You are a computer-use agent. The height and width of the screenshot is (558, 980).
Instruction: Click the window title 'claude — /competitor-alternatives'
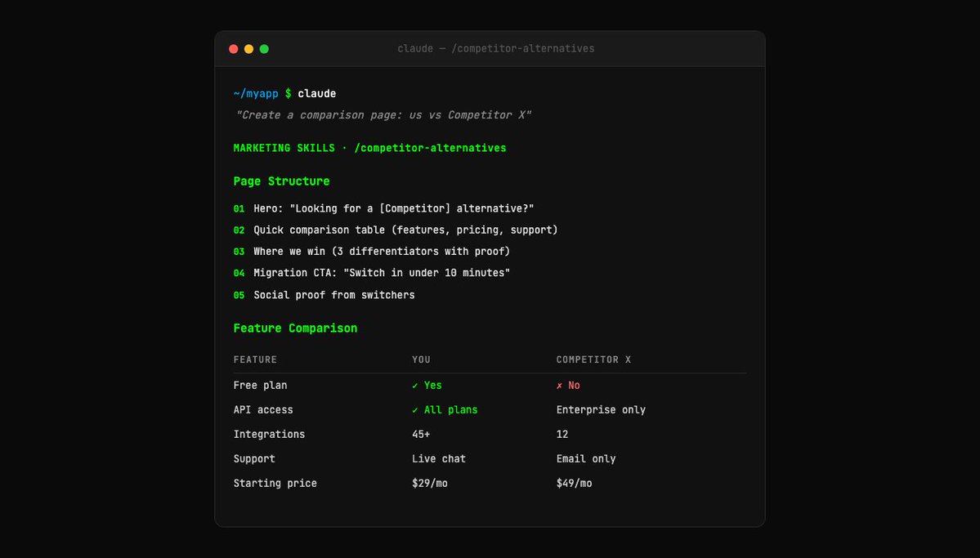(x=495, y=49)
